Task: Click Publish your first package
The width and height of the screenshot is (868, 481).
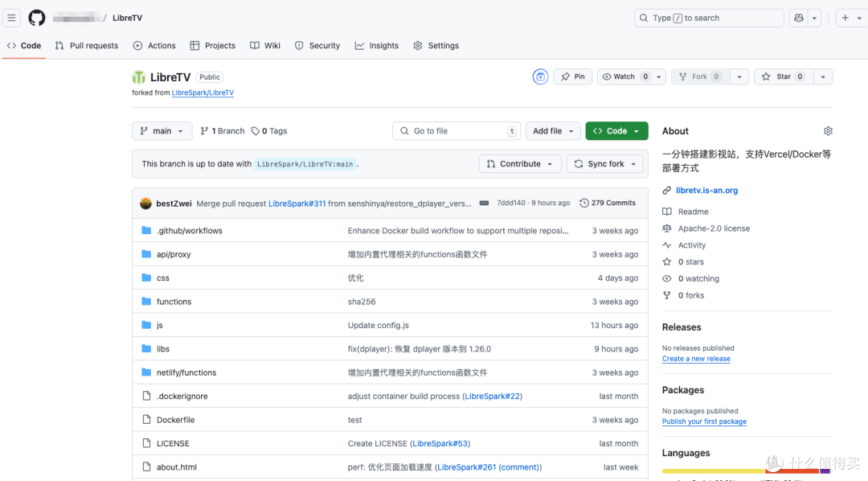Action: click(704, 421)
